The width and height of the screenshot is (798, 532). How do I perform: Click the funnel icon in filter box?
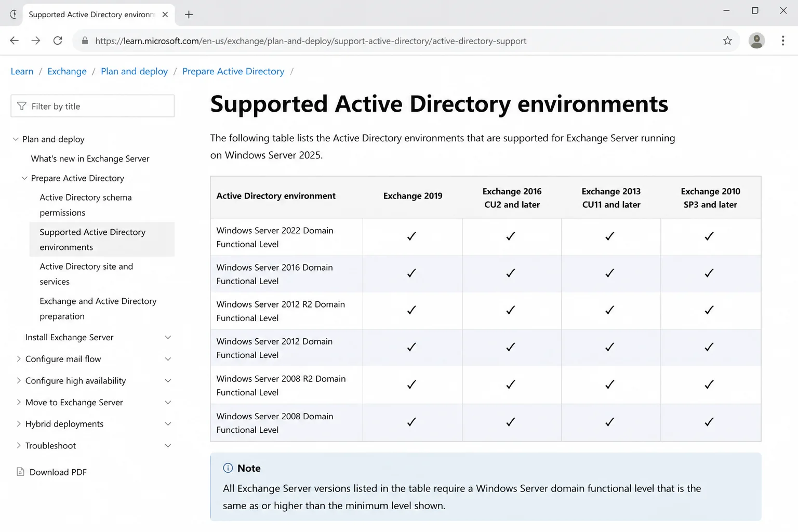coord(22,106)
